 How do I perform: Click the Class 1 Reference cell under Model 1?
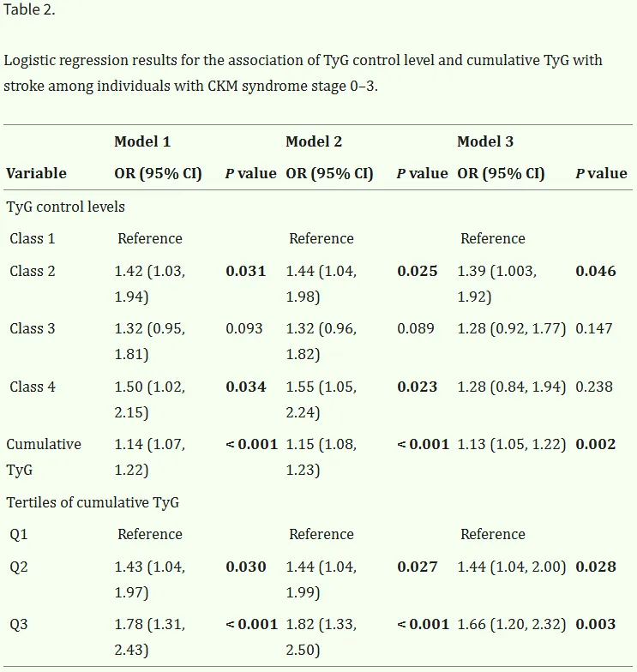point(150,238)
